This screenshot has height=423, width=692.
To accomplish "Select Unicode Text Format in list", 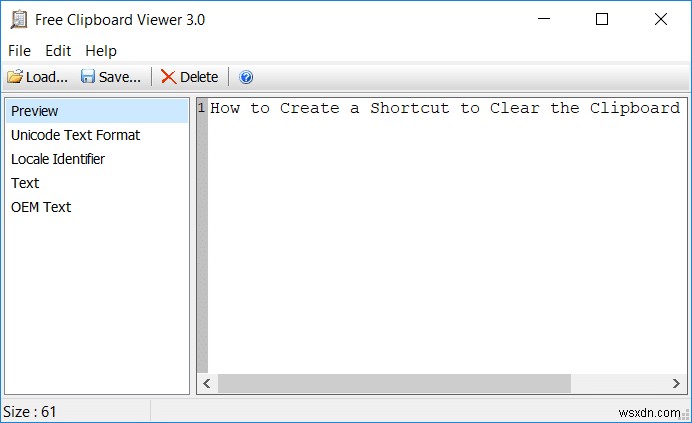I will [75, 135].
